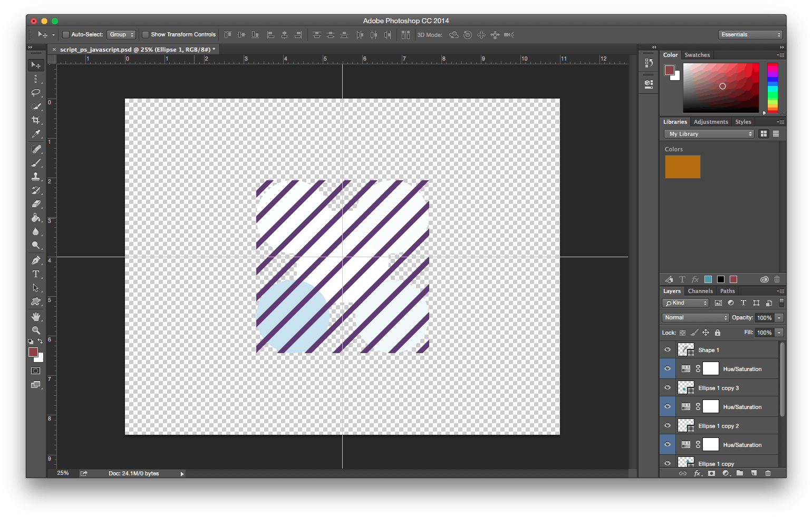
Task: Open the Auto-Select Group dropdown
Action: coord(121,35)
